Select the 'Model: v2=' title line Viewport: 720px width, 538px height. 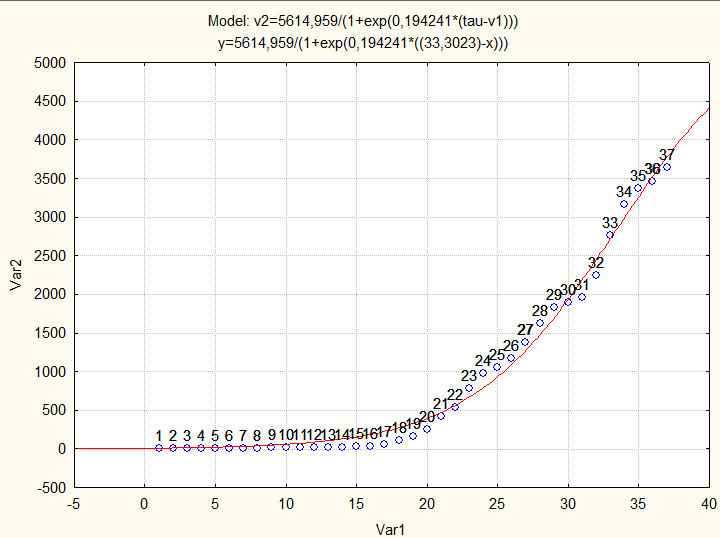point(363,21)
